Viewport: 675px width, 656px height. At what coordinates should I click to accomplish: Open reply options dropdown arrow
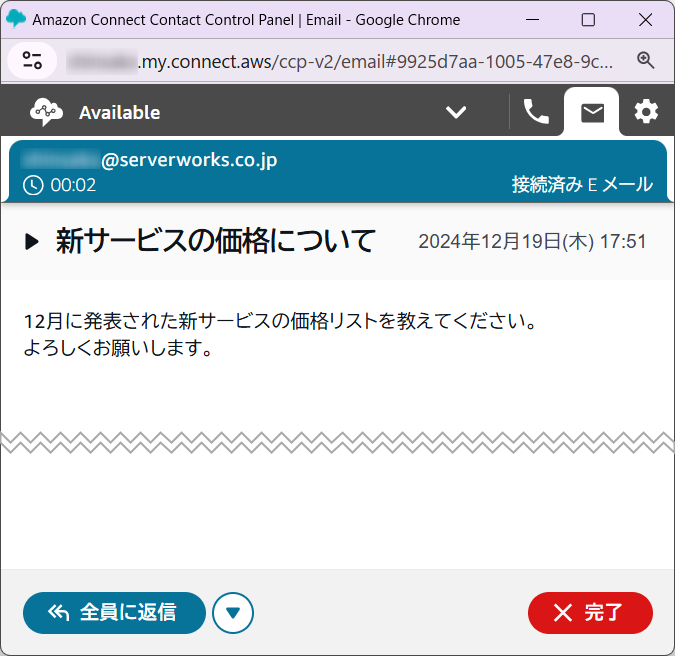[x=233, y=613]
